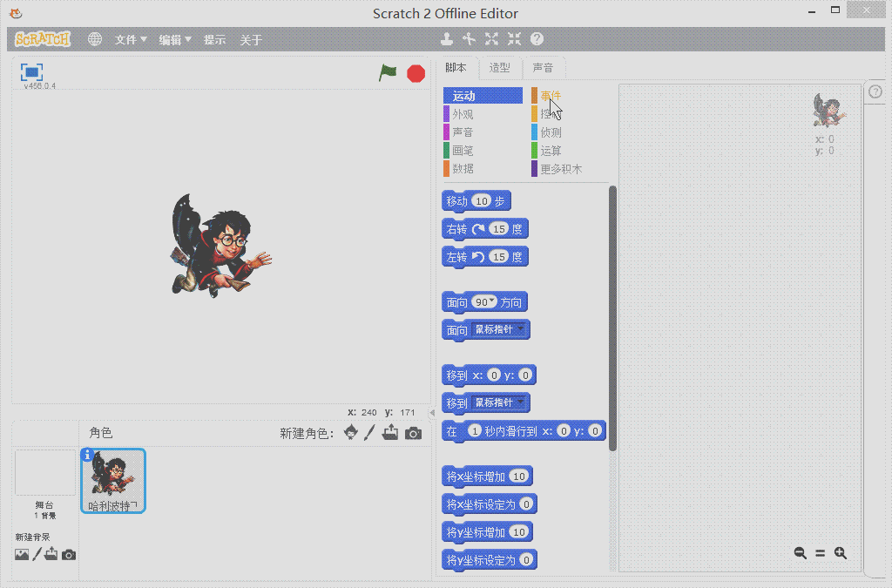The height and width of the screenshot is (588, 892).
Task: Select the 运动 block category
Action: (483, 96)
